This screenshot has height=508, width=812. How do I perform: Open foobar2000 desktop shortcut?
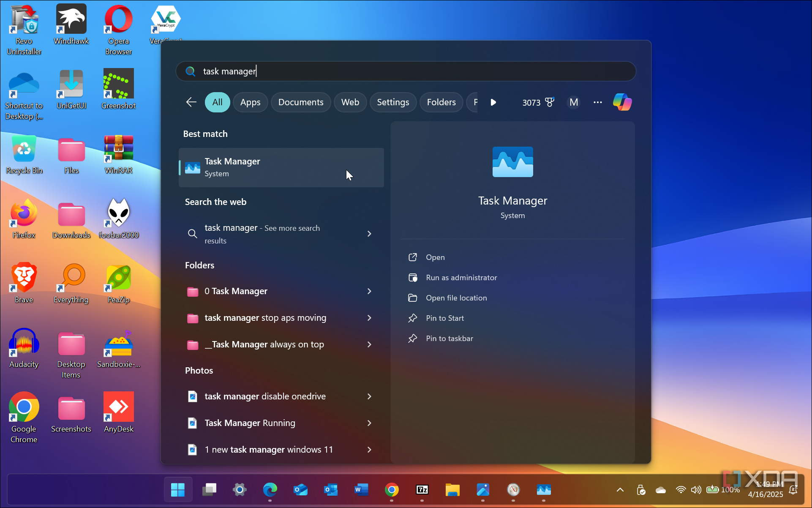119,218
